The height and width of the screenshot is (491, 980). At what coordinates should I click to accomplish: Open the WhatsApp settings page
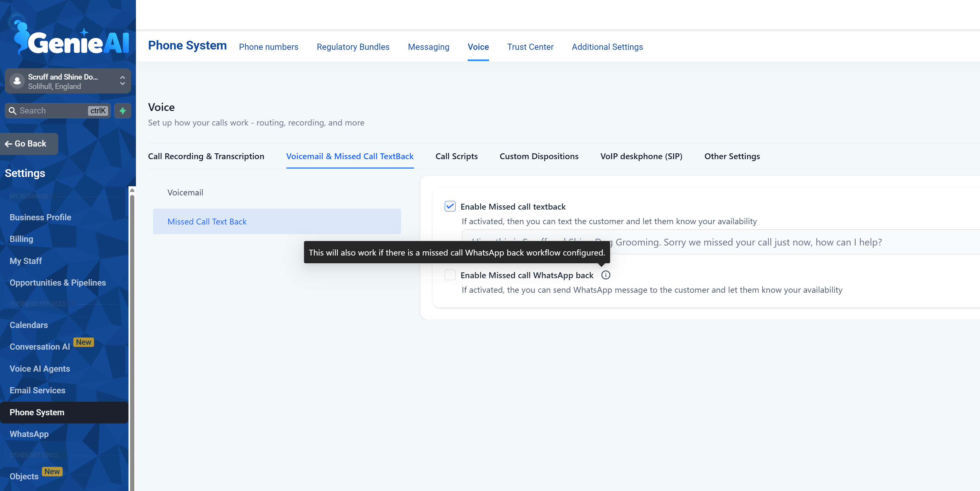coord(29,434)
